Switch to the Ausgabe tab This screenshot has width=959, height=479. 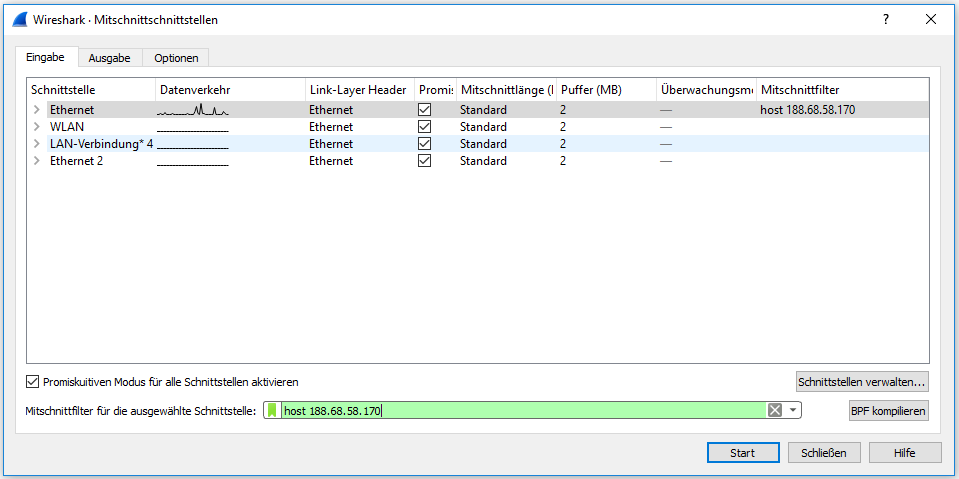point(109,58)
